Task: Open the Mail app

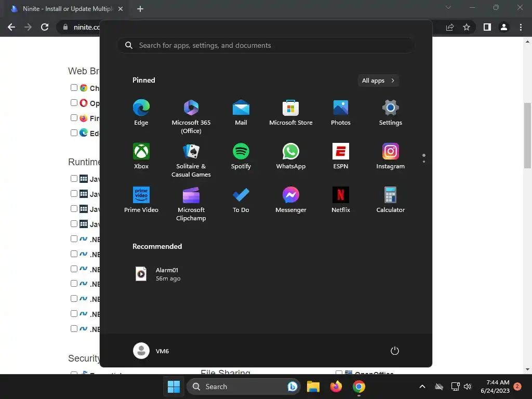Action: click(x=241, y=113)
